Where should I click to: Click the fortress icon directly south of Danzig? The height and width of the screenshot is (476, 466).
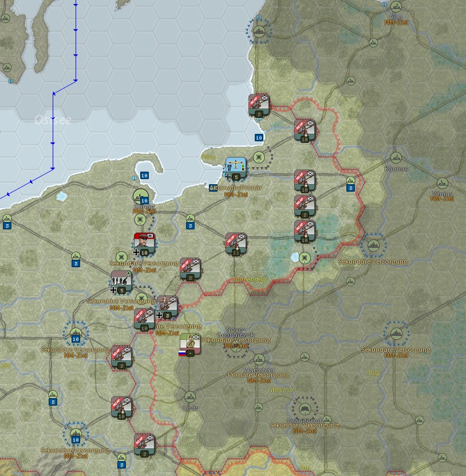pyautogui.click(x=140, y=219)
